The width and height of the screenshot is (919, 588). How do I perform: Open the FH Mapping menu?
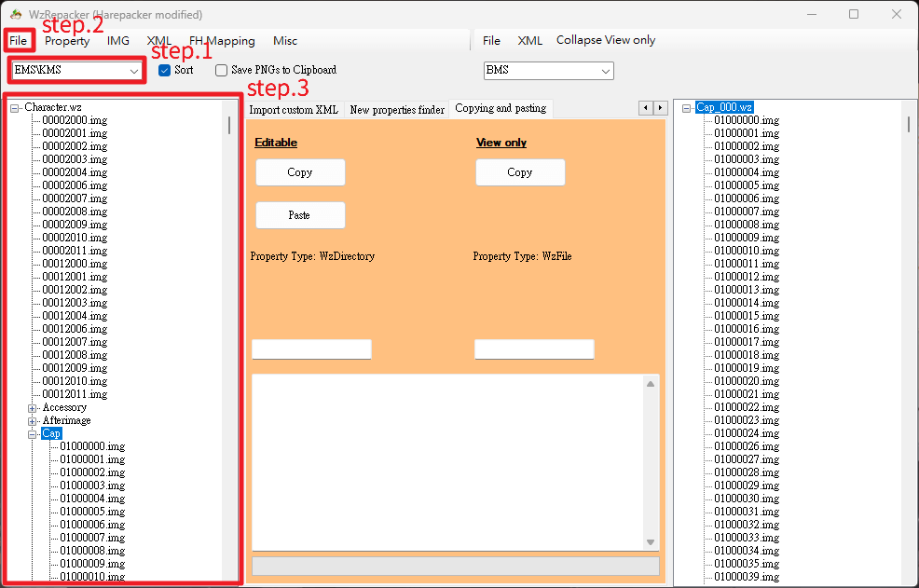(222, 41)
